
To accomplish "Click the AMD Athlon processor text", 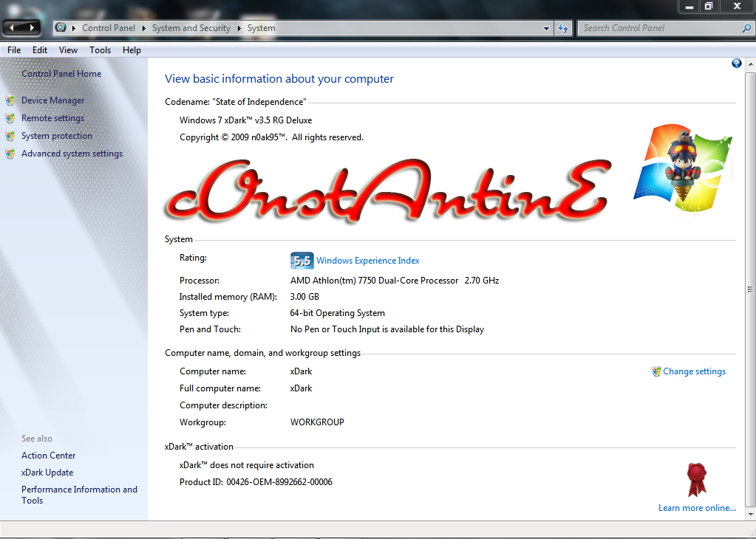I will [395, 281].
